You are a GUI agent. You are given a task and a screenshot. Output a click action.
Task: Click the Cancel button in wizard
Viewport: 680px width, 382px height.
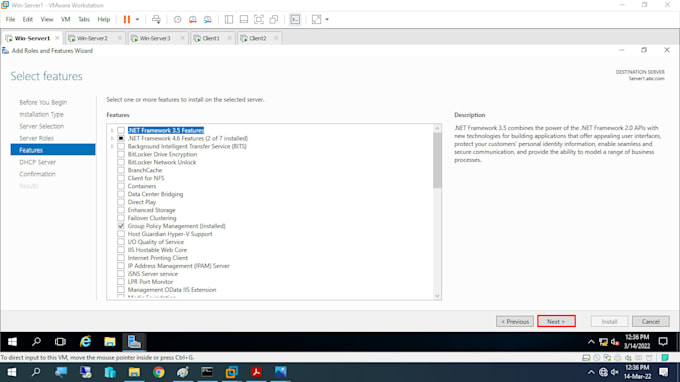(651, 321)
